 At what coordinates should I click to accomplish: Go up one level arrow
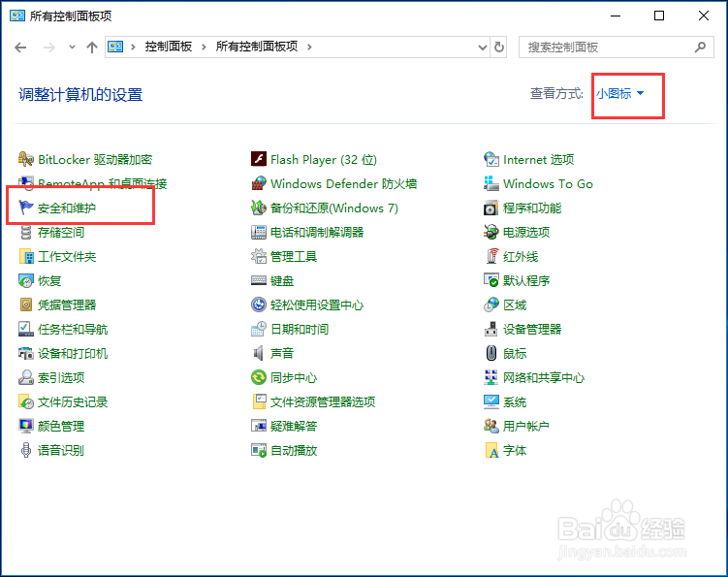(x=92, y=47)
